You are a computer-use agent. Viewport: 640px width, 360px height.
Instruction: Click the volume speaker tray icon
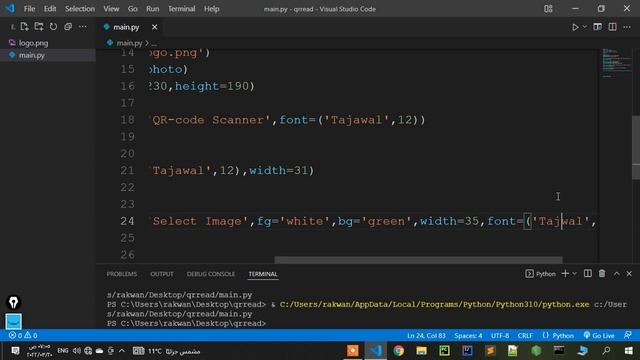pyautogui.click(x=76, y=351)
